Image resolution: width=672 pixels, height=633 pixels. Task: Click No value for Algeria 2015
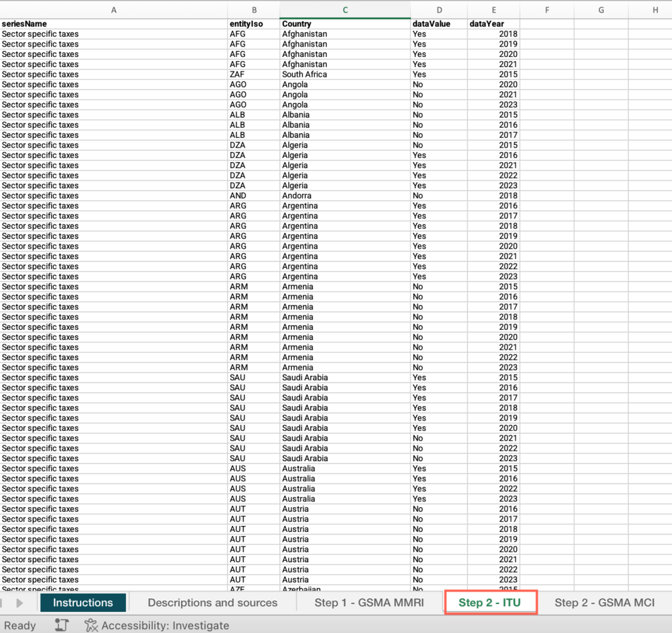click(439, 145)
